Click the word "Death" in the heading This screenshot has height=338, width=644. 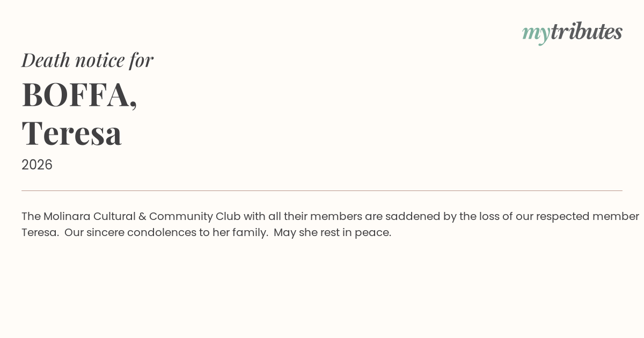coord(46,60)
